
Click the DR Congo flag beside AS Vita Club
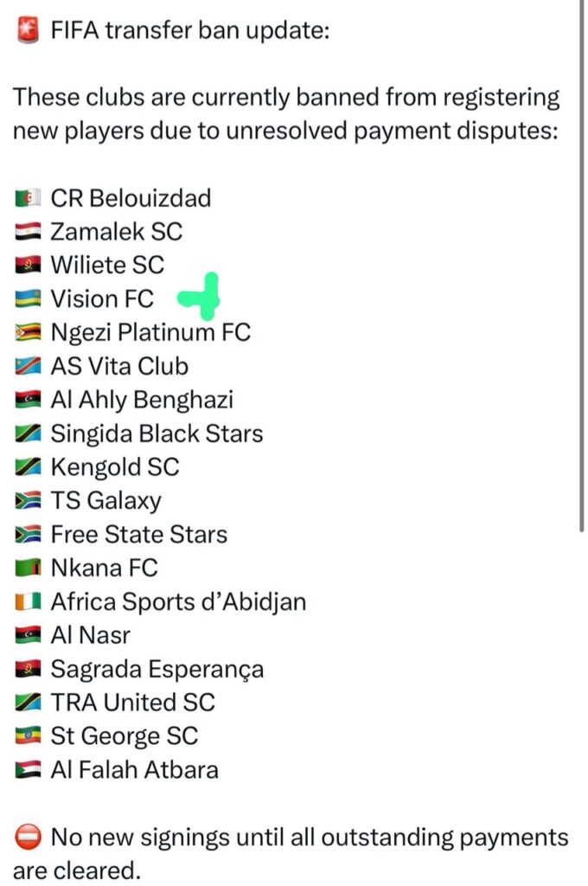point(28,367)
